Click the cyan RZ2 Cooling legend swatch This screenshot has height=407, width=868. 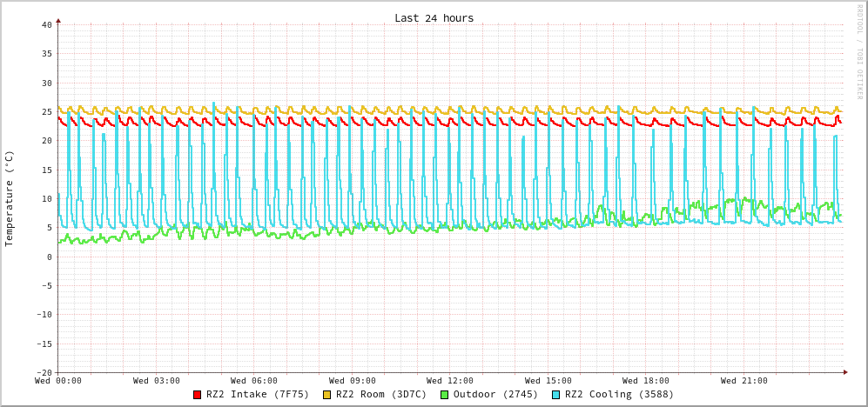tap(556, 395)
